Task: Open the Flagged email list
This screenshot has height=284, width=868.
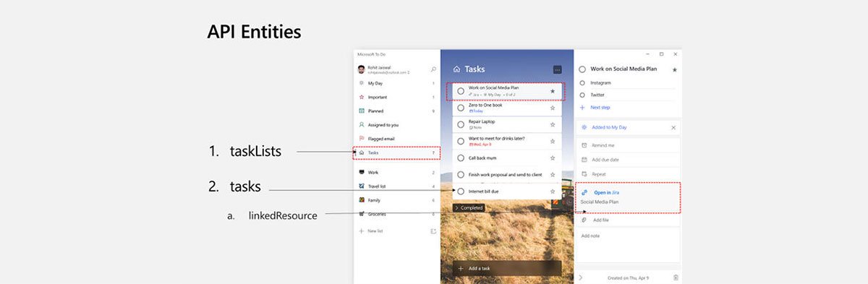Action: tap(396, 138)
